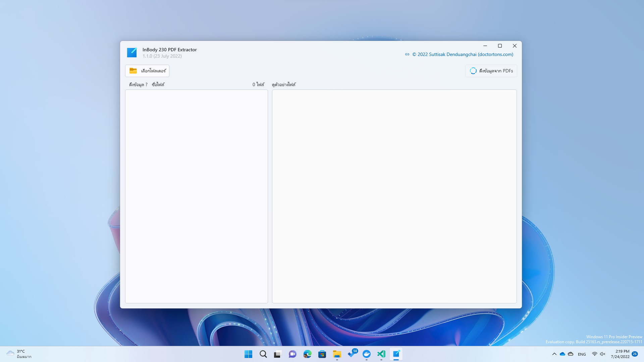Click the 0 ไฟล์ file count label
The height and width of the screenshot is (362, 644).
pos(258,84)
